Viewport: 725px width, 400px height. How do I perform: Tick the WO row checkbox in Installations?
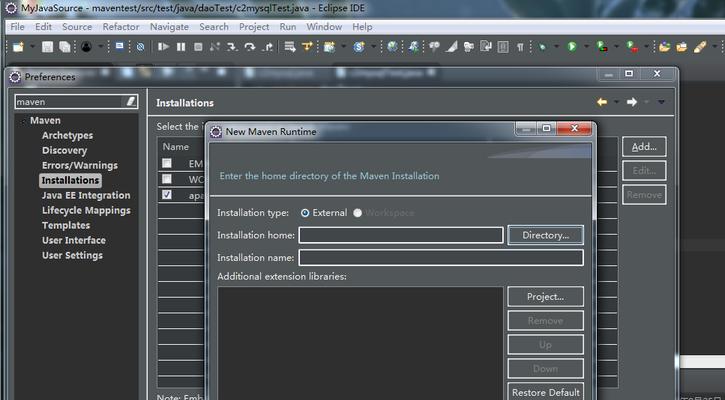(166, 179)
